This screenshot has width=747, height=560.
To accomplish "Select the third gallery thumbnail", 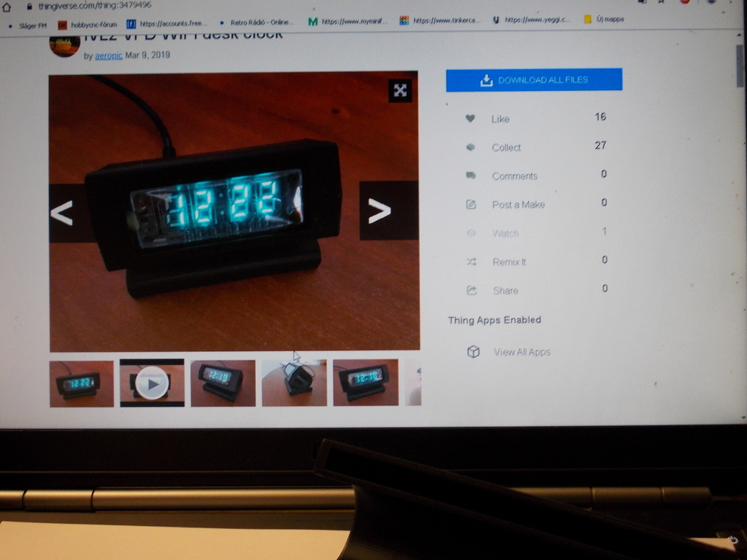I will [x=223, y=384].
